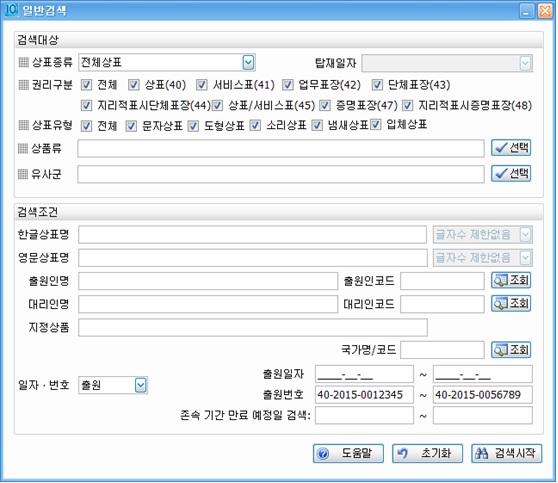Click the 선택 checkmark button for 상품류
558x483 pixels.
tap(511, 147)
